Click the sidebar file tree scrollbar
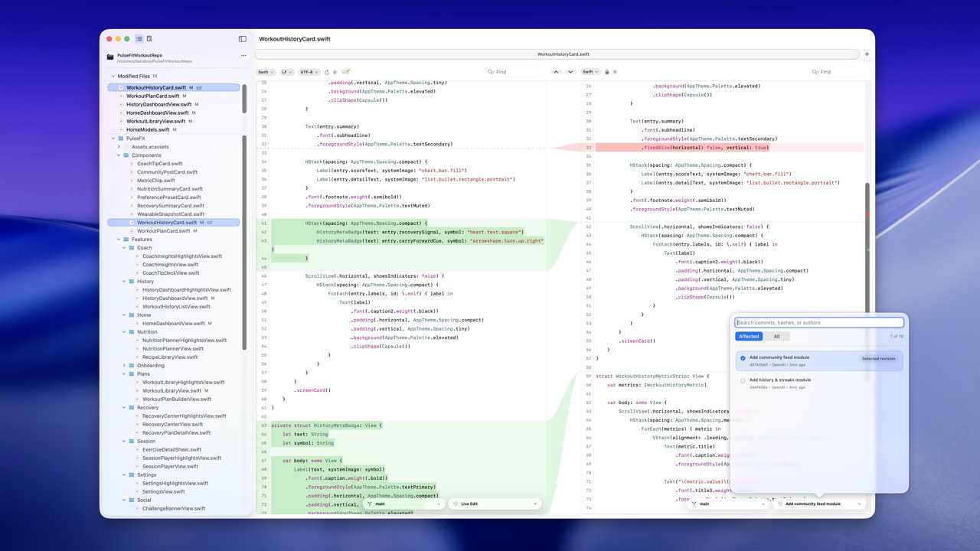The image size is (980, 551). click(244, 242)
